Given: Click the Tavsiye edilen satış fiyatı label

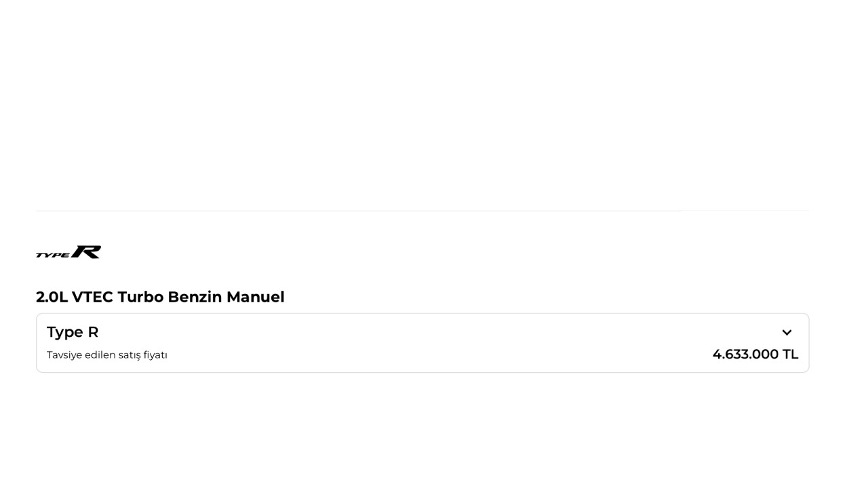Looking at the screenshot, I should (x=107, y=355).
